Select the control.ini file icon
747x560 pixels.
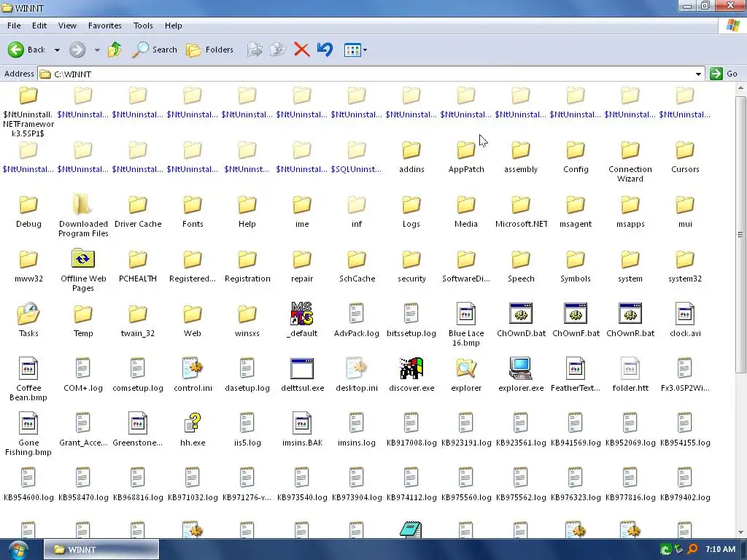tap(193, 368)
